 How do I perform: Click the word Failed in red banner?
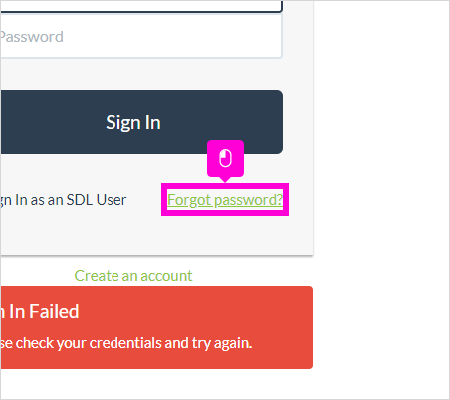[x=54, y=311]
